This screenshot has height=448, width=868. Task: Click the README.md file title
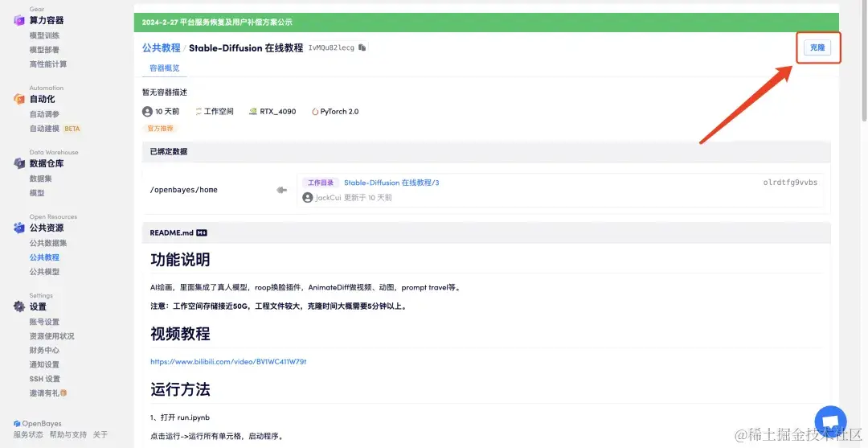tap(172, 232)
